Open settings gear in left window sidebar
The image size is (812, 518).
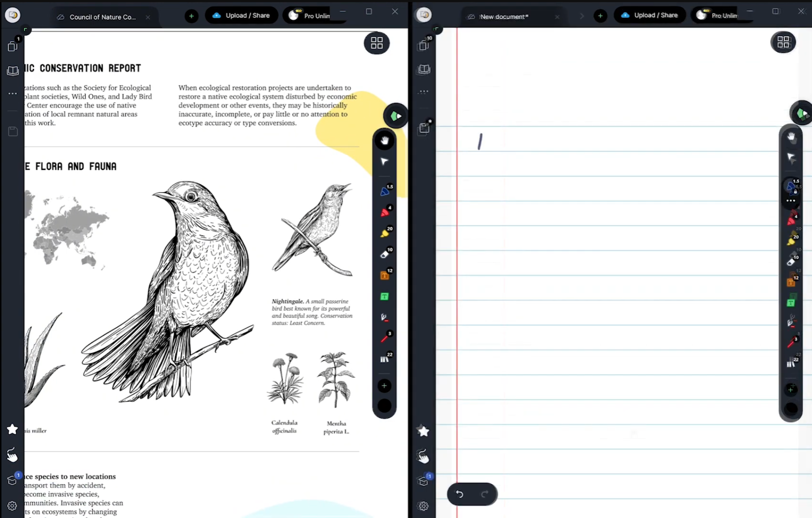point(13,506)
